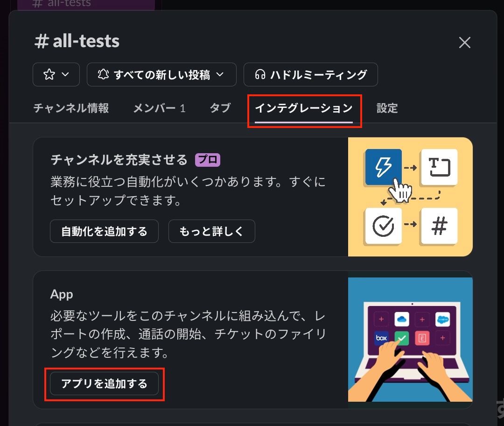The height and width of the screenshot is (426, 504).
Task: Click the circled checkmark tile in automation illustration
Action: tap(383, 226)
